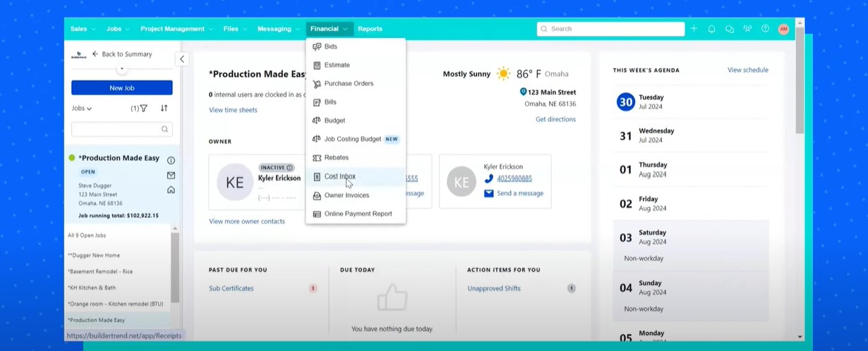Image resolution: width=868 pixels, height=351 pixels.
Task: Click the top Search field
Action: click(x=610, y=29)
